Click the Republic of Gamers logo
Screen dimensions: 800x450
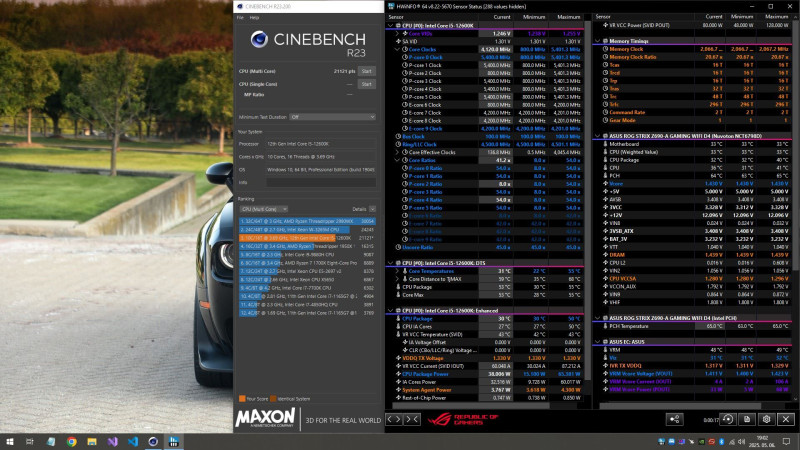coord(462,419)
